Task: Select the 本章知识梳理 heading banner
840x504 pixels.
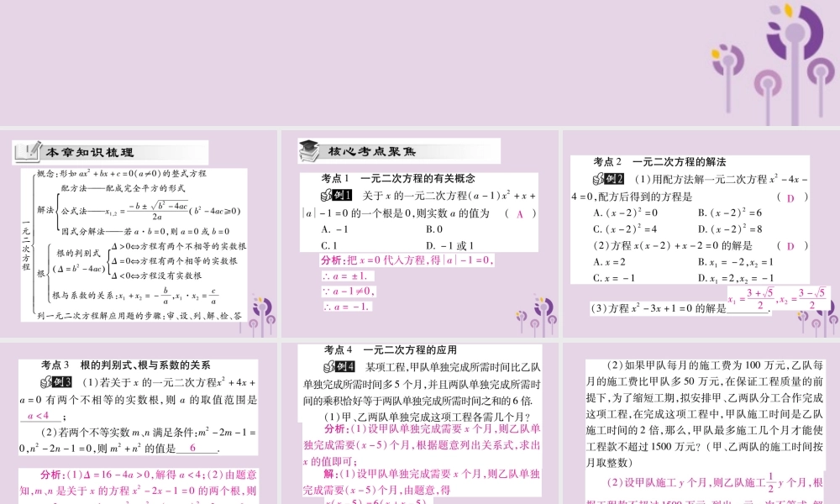Action: click(110, 152)
